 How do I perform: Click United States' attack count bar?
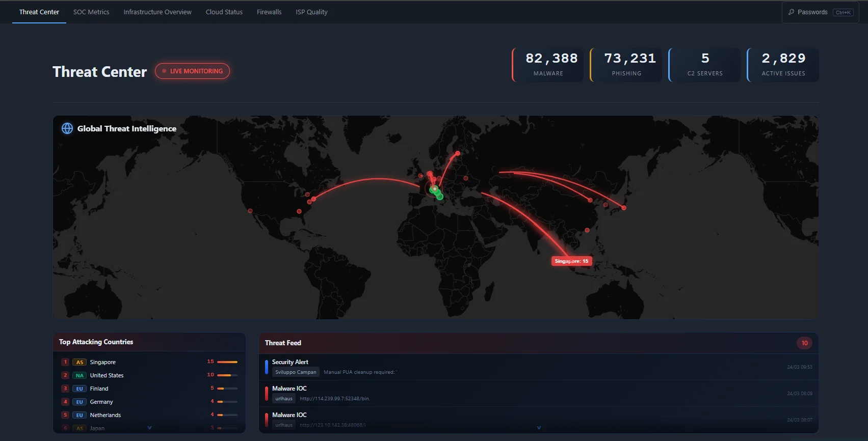point(227,375)
